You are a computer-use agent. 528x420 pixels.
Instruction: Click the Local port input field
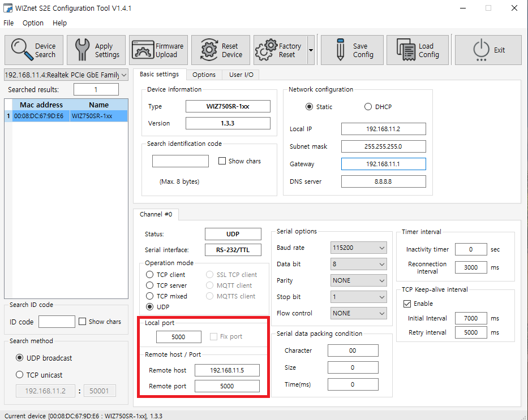click(178, 337)
